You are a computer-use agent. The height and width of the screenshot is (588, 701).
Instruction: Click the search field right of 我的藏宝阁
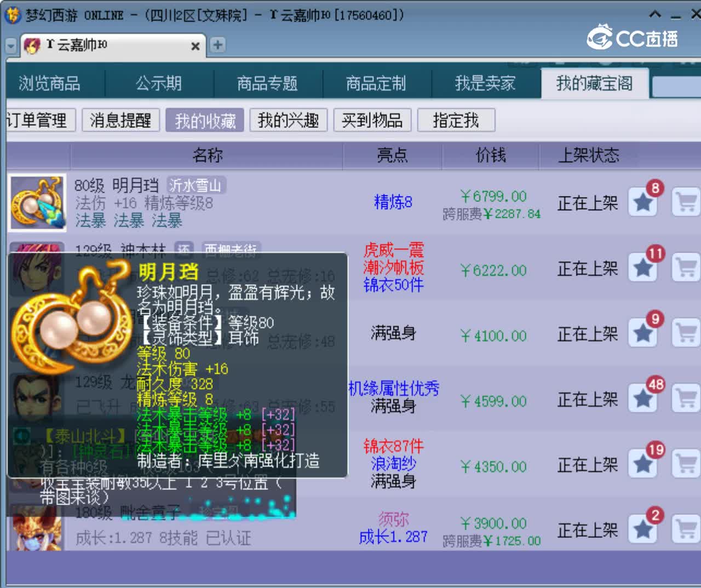click(676, 88)
